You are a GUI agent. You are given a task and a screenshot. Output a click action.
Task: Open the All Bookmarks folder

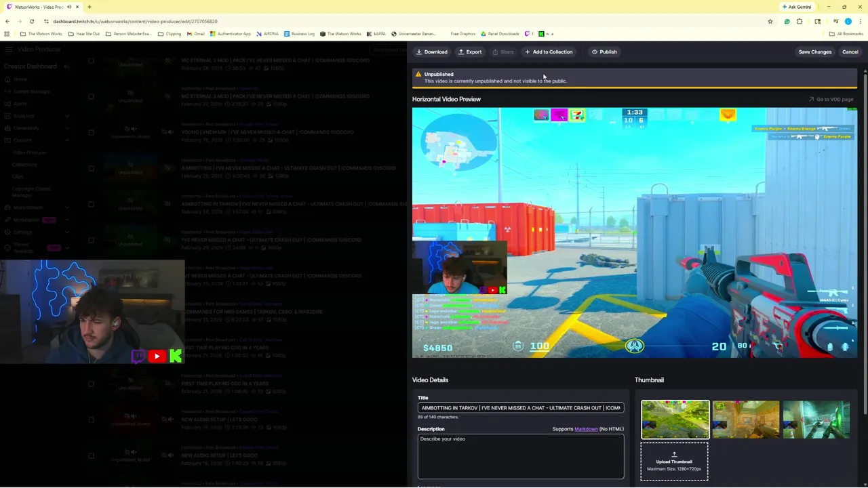click(846, 34)
